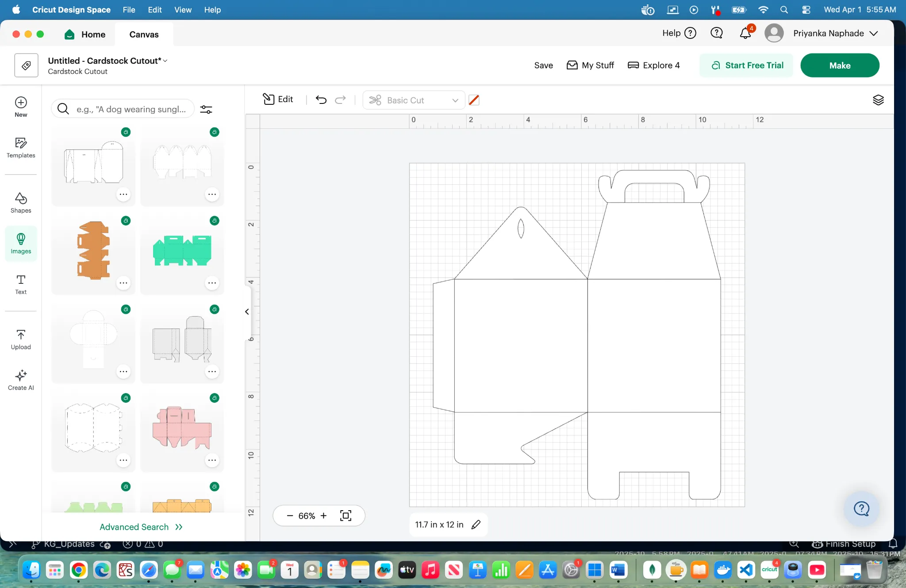Click the green Make button
The height and width of the screenshot is (588, 906).
(x=840, y=65)
